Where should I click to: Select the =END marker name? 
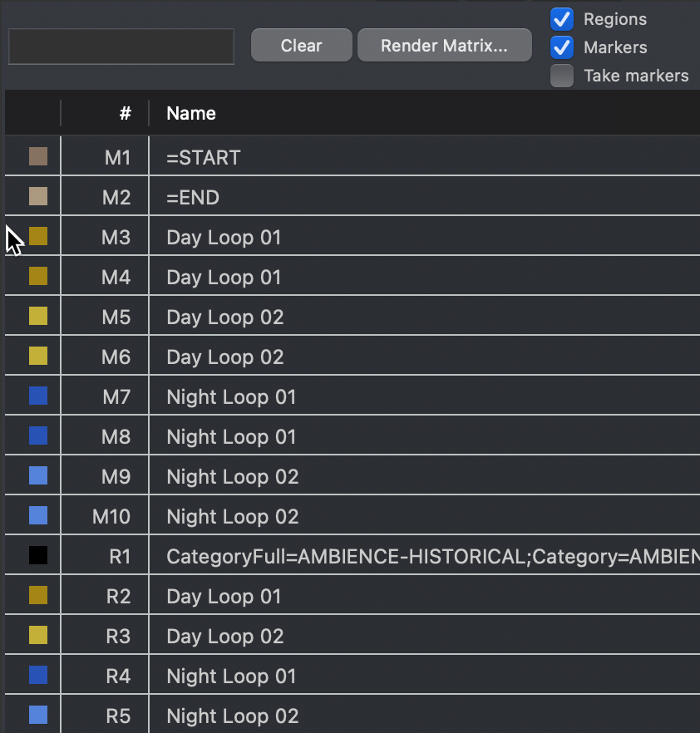click(193, 198)
